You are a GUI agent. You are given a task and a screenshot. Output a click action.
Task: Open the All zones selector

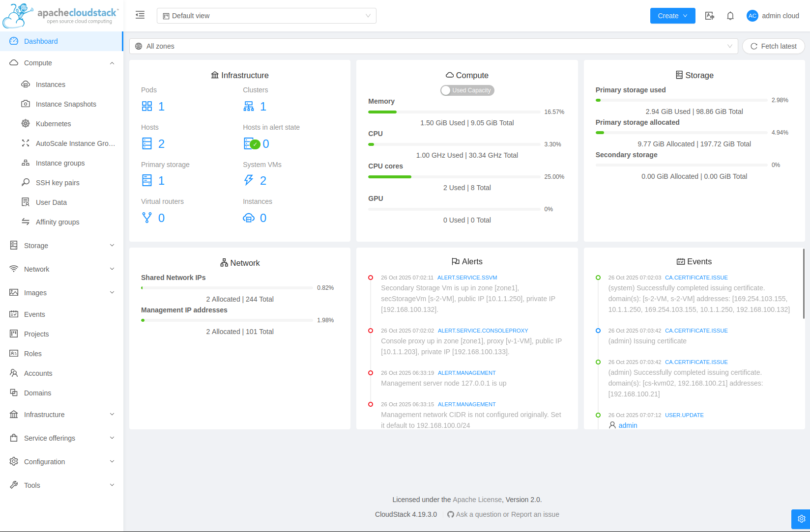434,46
